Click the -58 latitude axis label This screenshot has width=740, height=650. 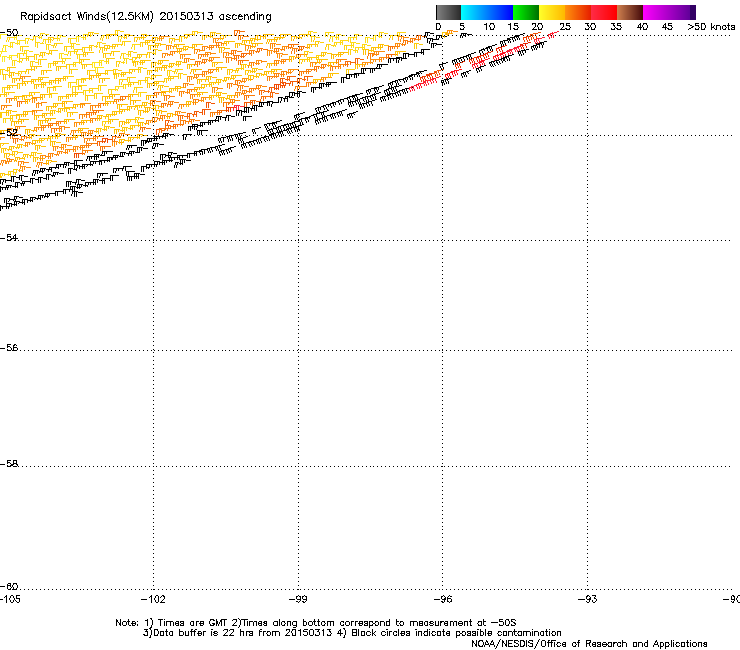tap(9, 464)
